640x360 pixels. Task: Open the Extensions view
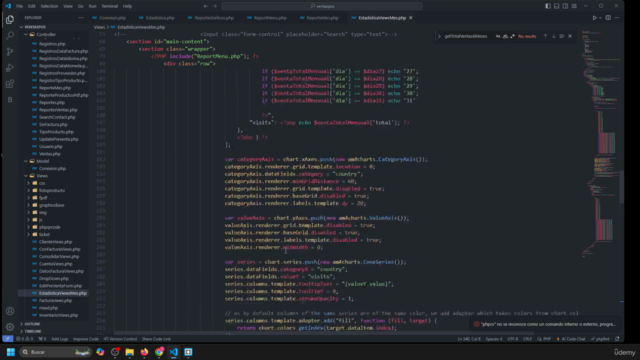coord(10,84)
